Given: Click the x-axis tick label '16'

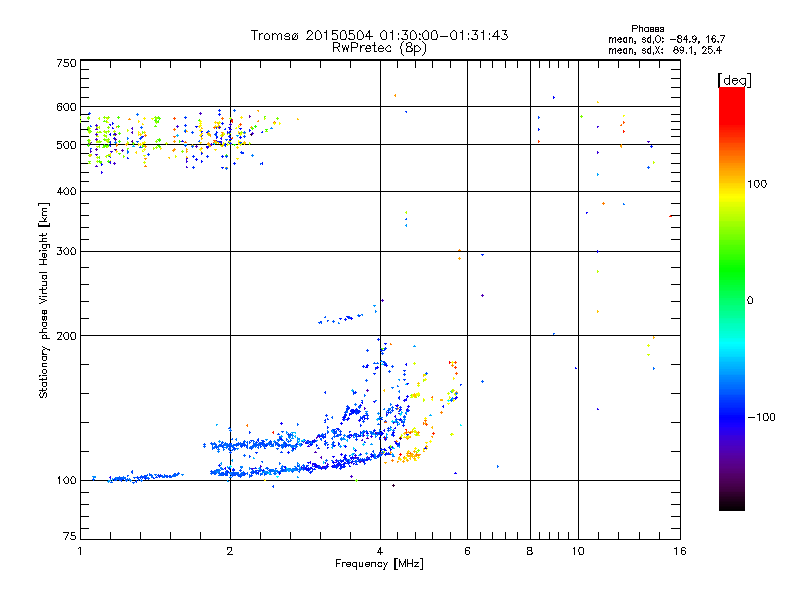Looking at the screenshot, I should 680,551.
